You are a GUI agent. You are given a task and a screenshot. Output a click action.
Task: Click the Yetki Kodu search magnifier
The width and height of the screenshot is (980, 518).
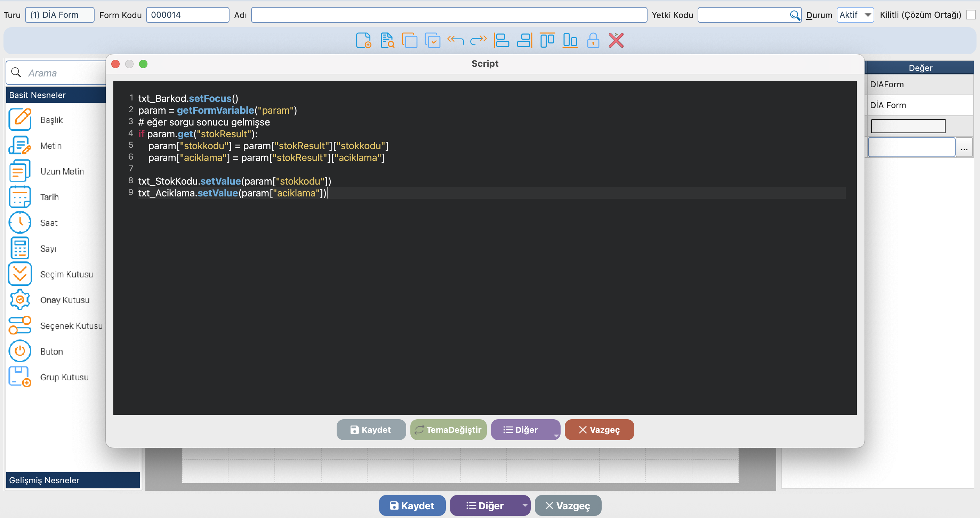coord(794,15)
